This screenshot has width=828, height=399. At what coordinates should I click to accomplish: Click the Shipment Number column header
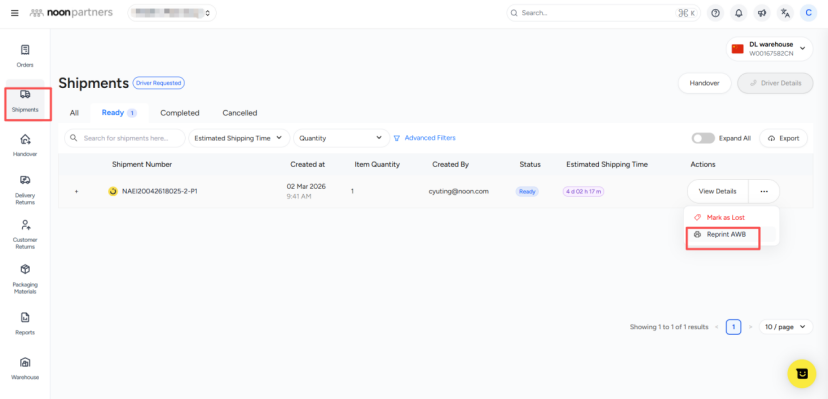click(x=142, y=165)
